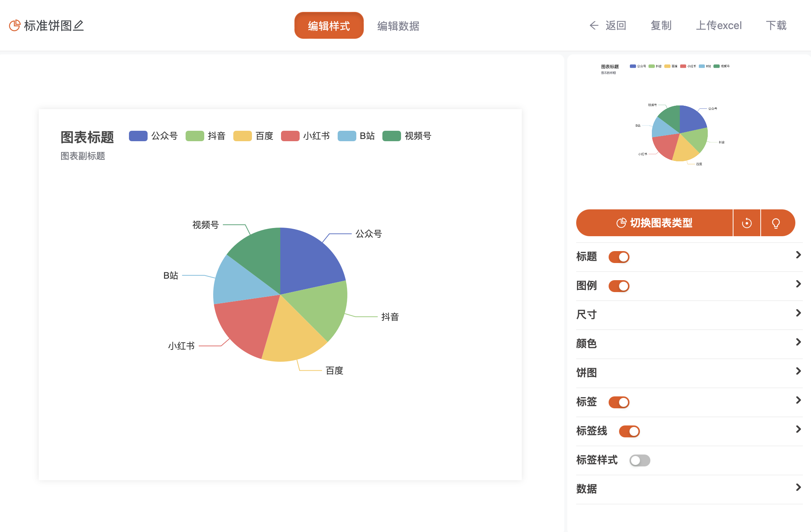Image resolution: width=811 pixels, height=532 pixels.
Task: Click the 尺寸 setting label
Action: click(587, 314)
